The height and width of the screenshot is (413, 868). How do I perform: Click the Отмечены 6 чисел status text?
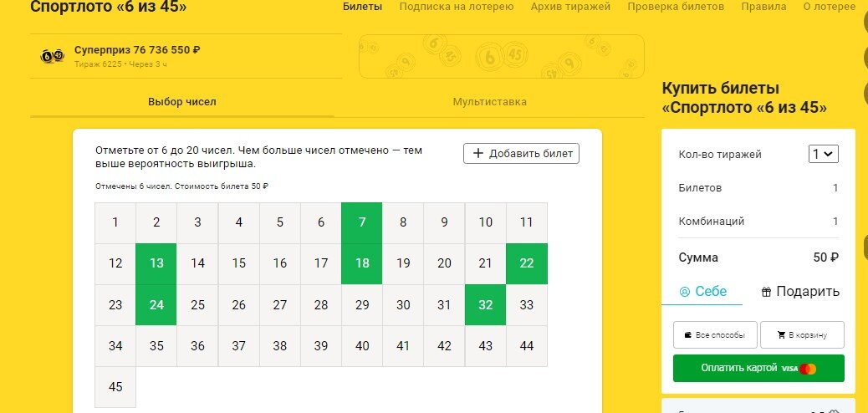coord(181,186)
